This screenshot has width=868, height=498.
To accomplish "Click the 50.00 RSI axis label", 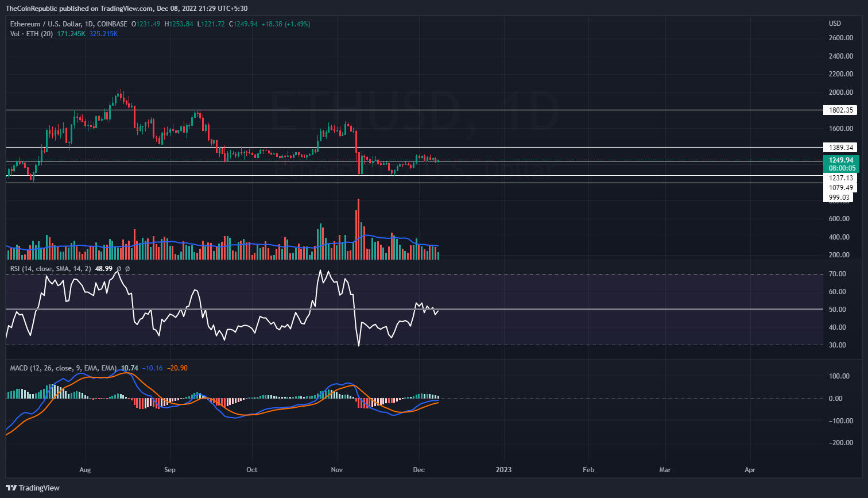I will coord(838,310).
